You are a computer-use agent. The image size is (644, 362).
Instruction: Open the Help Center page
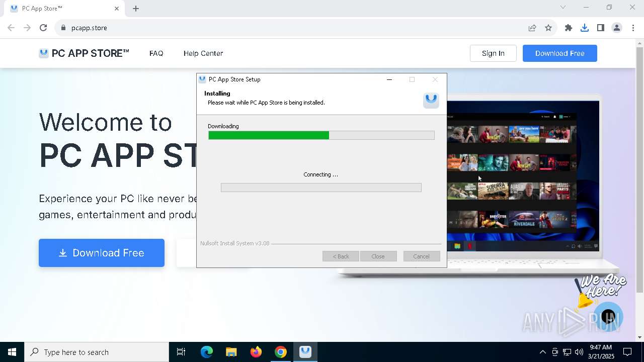(x=203, y=53)
